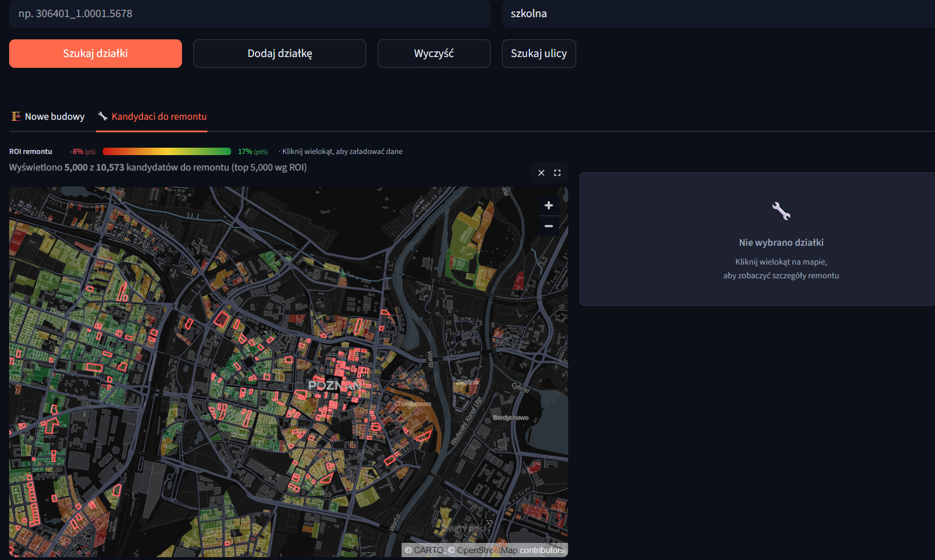Click the wrench icon in details panel
The image size is (935, 560).
[x=781, y=211]
